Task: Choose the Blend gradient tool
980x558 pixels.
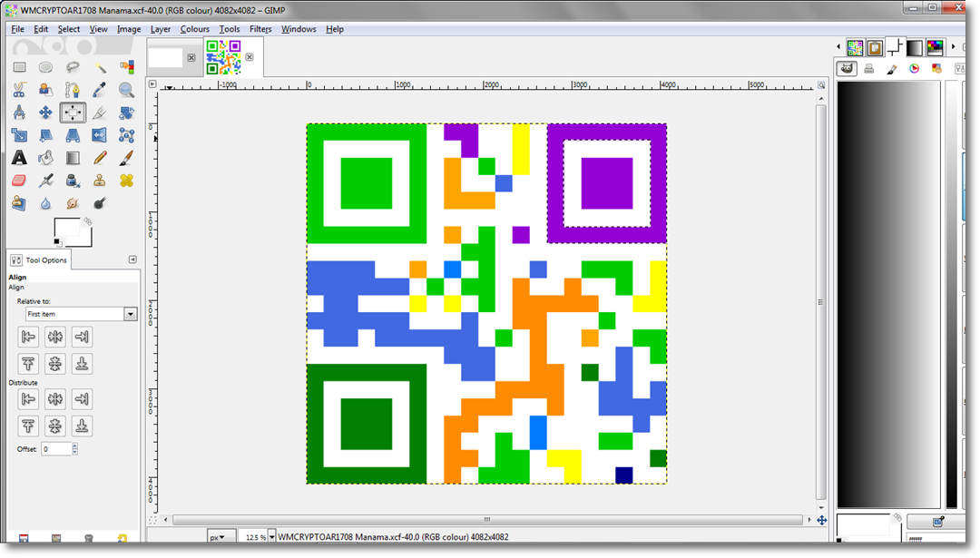Action: [73, 158]
